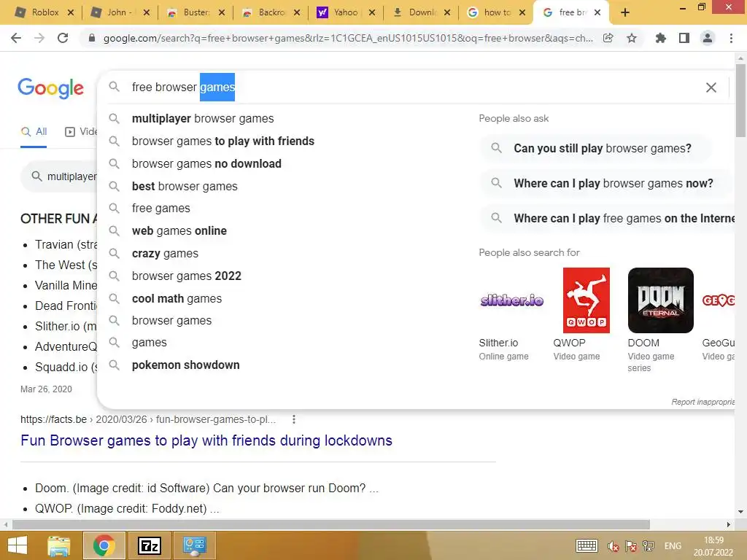Screen dimensions: 747x560
Task: Open the Windows Start button
Action: click(18, 545)
